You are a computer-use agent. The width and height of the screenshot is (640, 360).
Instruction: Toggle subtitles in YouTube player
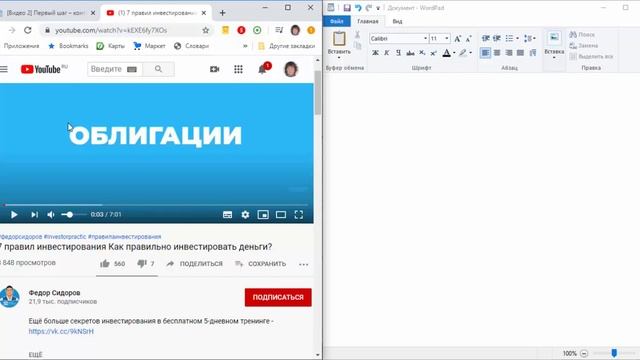pyautogui.click(x=227, y=215)
